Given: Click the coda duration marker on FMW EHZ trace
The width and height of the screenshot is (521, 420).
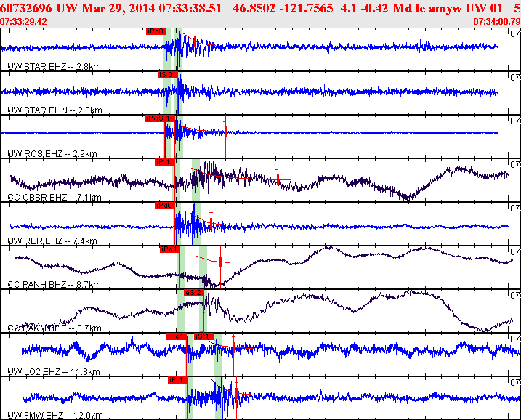Looking at the screenshot, I should [x=237, y=394].
